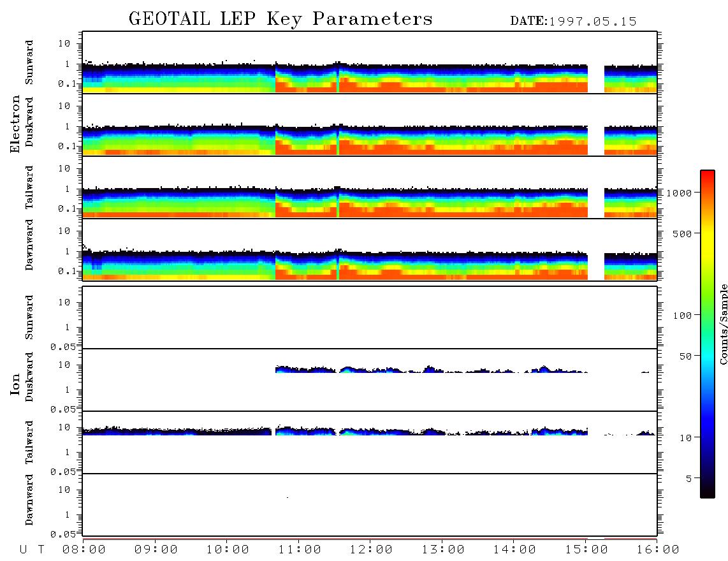Click the '1000' color bar tick label
Screen dimensions: 728x561
pos(680,193)
